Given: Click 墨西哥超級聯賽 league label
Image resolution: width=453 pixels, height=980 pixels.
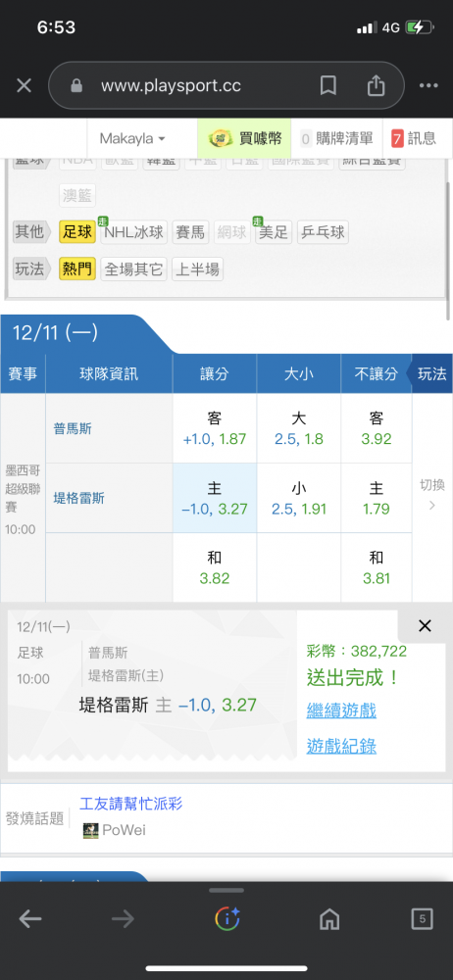Looking at the screenshot, I should coord(21,489).
